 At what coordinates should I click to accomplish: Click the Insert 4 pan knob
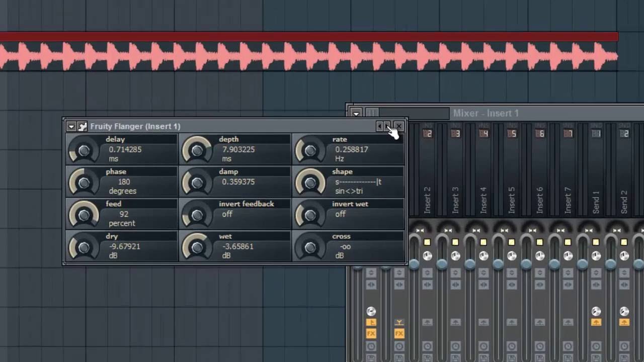(484, 256)
